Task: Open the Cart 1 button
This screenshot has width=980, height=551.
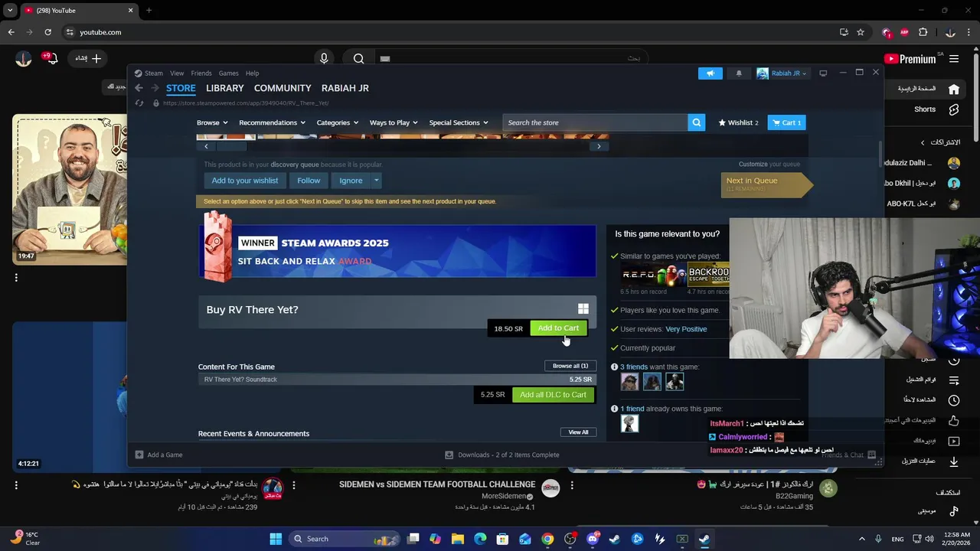Action: [786, 122]
